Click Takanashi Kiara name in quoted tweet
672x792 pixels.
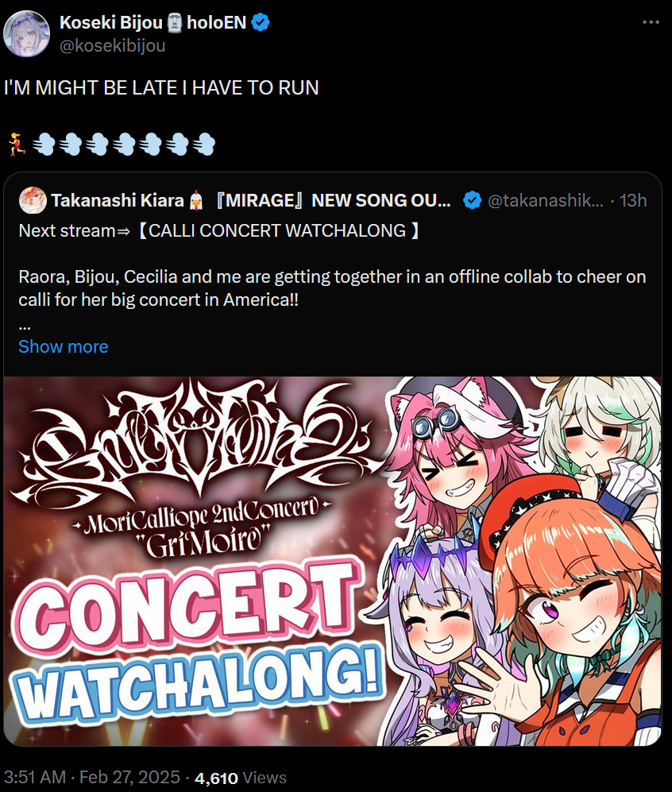(x=118, y=200)
